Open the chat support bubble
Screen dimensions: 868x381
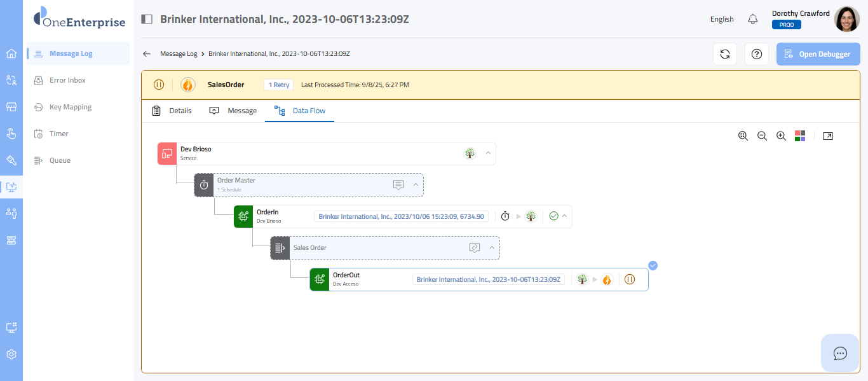point(840,353)
